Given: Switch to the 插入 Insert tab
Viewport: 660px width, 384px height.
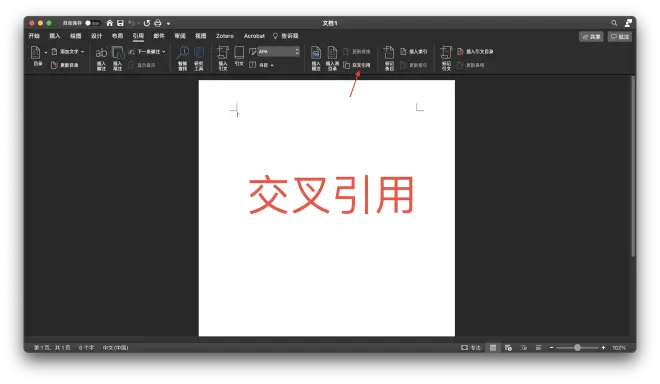Looking at the screenshot, I should click(55, 36).
